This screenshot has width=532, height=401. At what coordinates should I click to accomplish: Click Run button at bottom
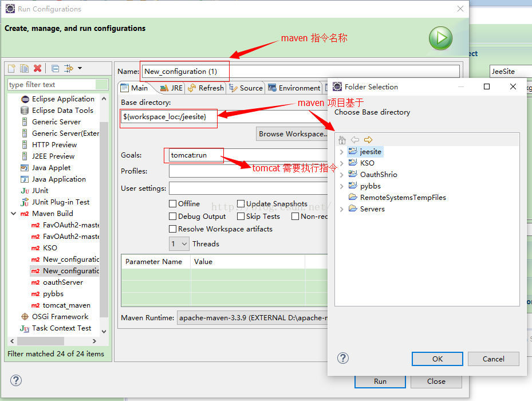coord(380,382)
